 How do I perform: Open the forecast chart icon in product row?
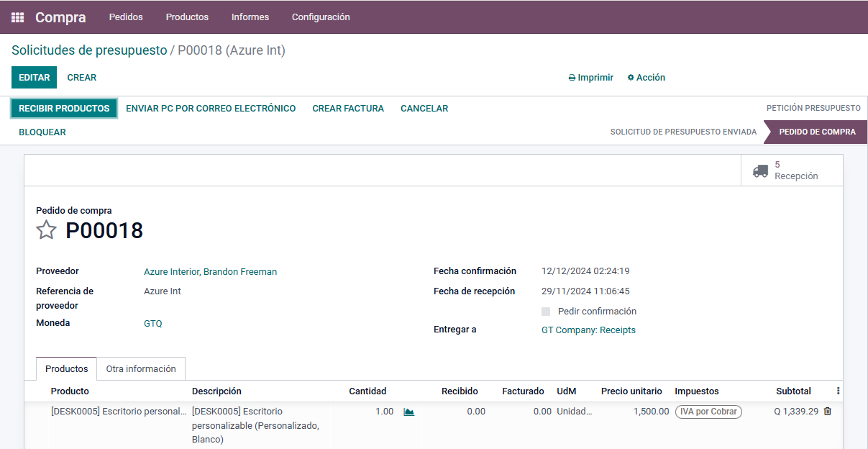[x=408, y=412]
